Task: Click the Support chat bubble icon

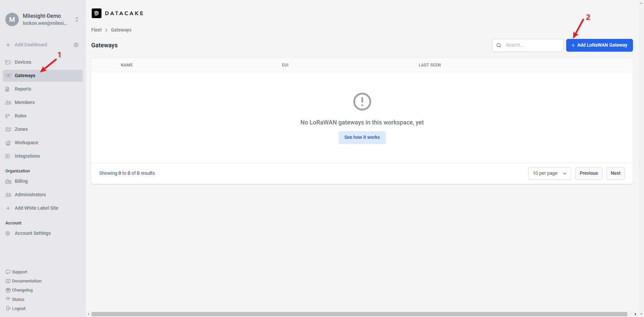Action: coord(8,272)
